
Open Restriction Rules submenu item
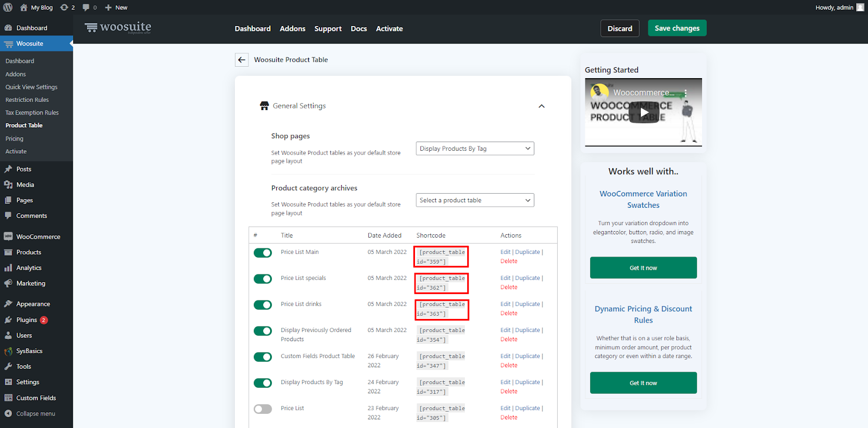27,100
